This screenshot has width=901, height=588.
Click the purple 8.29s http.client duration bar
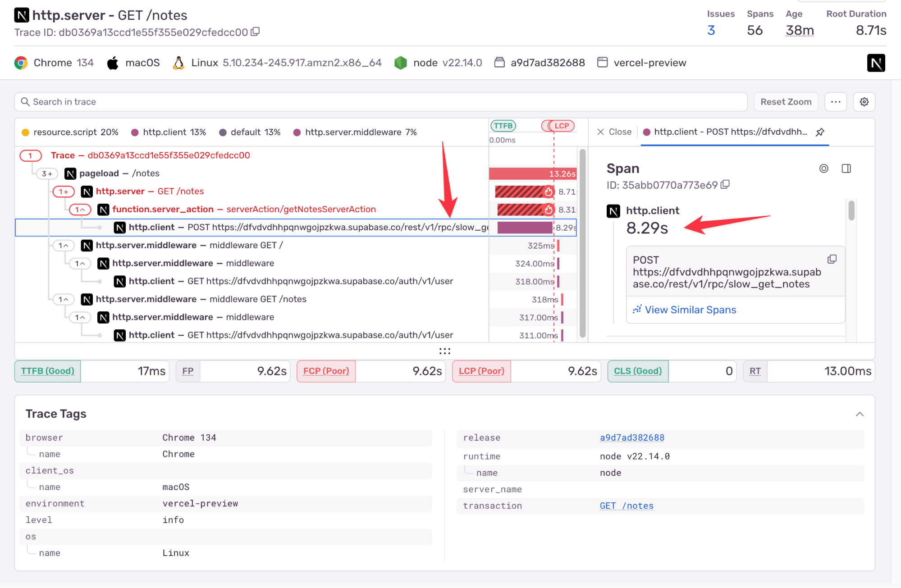525,228
